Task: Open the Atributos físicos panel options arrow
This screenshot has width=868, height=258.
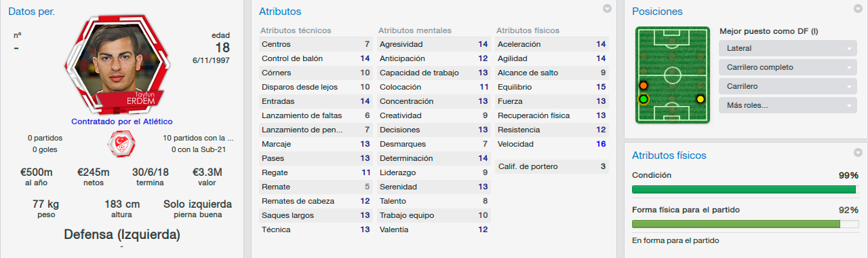Action: pyautogui.click(x=859, y=153)
